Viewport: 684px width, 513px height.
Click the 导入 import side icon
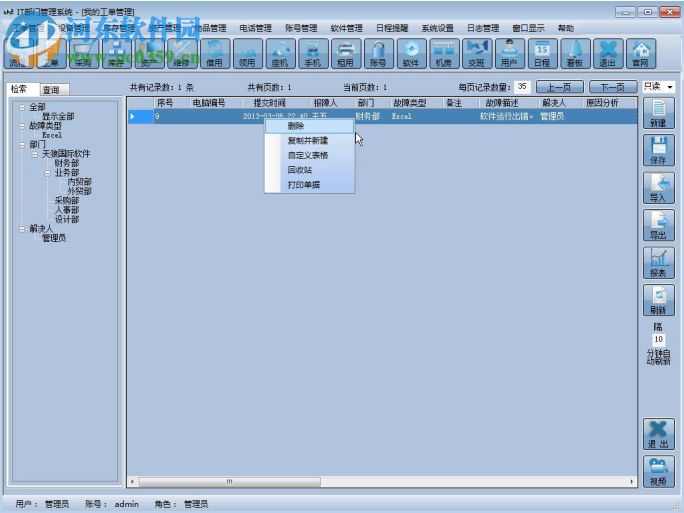[x=658, y=188]
